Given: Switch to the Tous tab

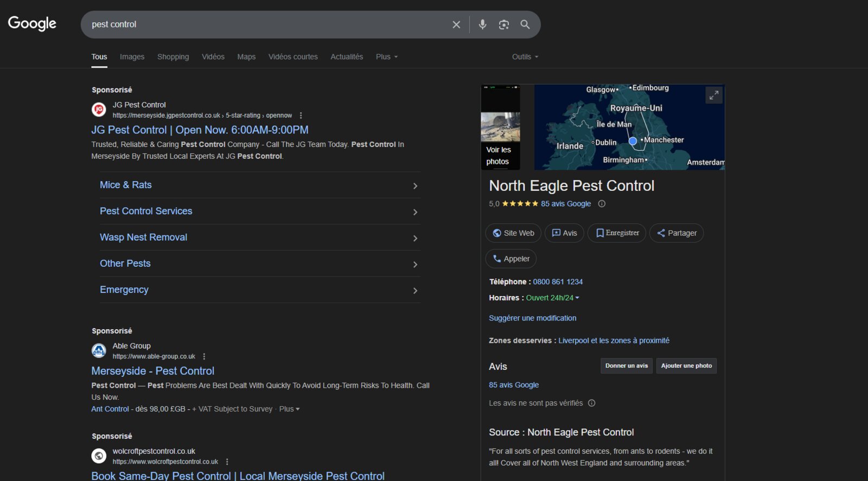Looking at the screenshot, I should 99,57.
